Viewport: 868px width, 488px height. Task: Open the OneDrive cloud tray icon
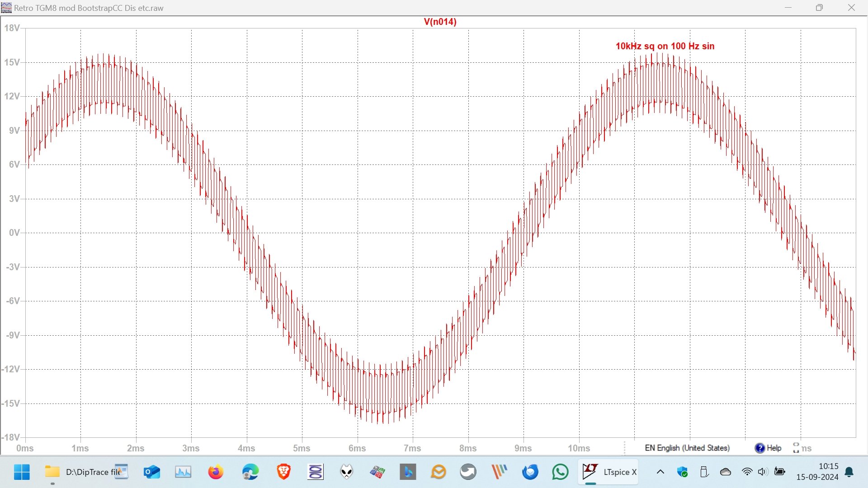click(726, 472)
